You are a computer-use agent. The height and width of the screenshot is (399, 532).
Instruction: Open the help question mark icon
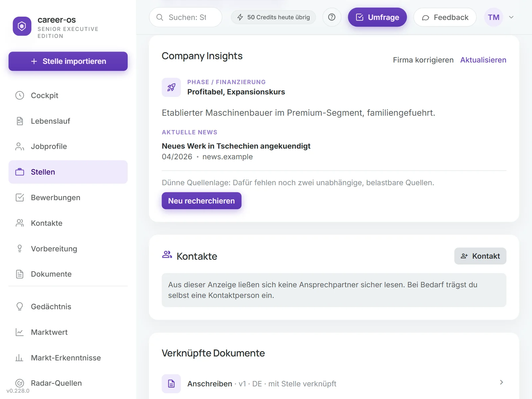click(x=332, y=17)
